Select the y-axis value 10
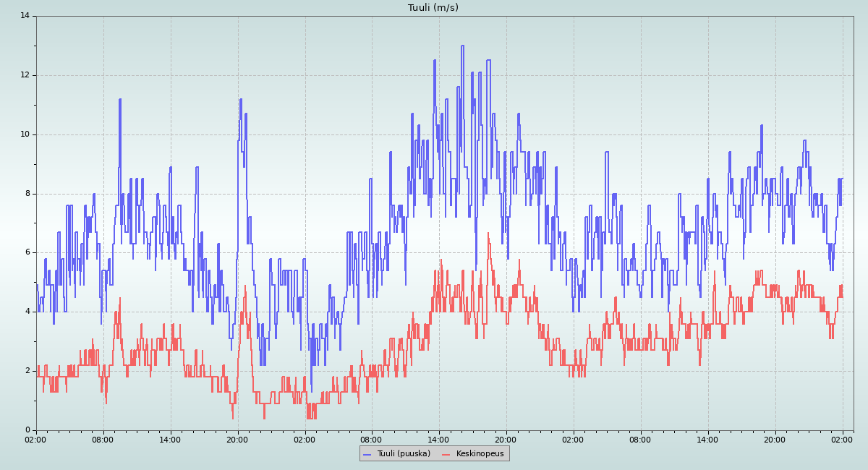868x470 pixels. click(25, 134)
